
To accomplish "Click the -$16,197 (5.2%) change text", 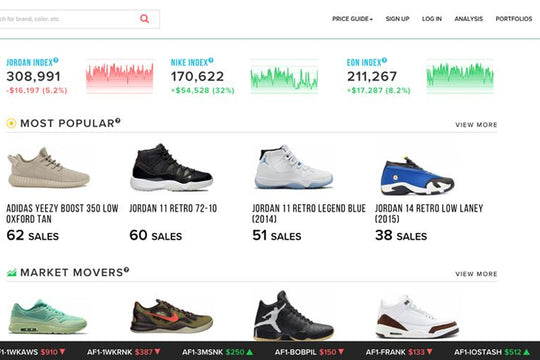I will (37, 91).
